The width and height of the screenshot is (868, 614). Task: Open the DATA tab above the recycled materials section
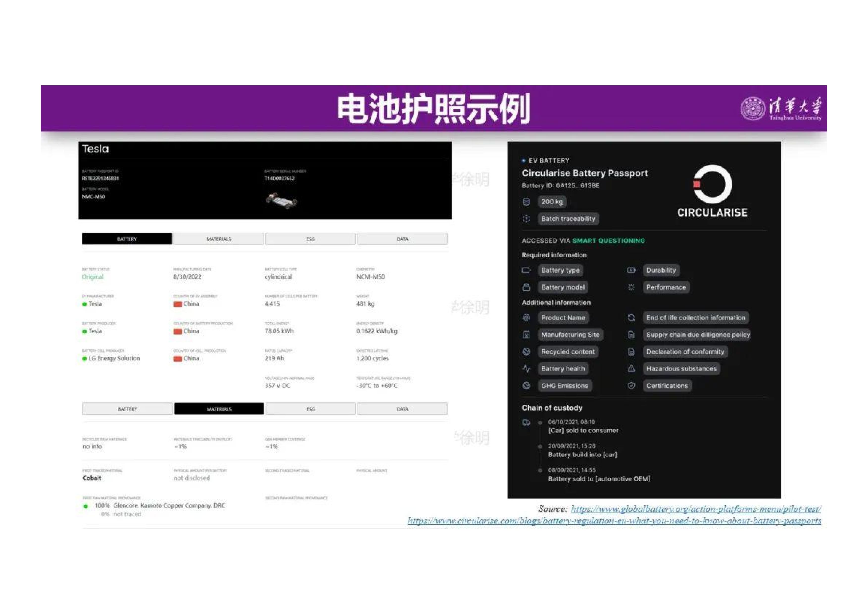[x=402, y=409]
